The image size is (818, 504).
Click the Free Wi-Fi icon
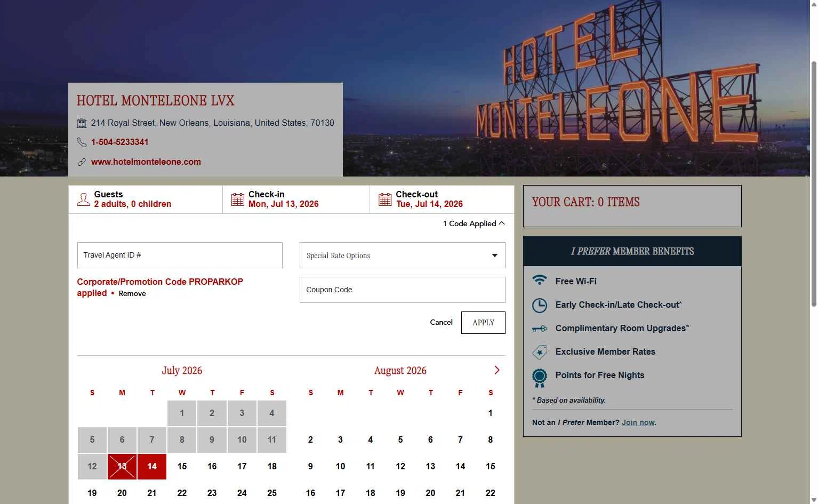(x=540, y=281)
